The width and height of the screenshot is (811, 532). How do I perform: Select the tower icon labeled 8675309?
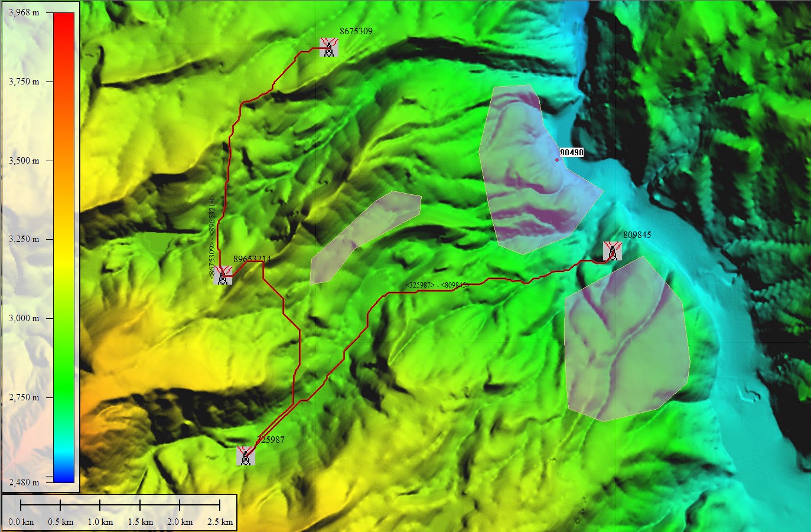329,47
